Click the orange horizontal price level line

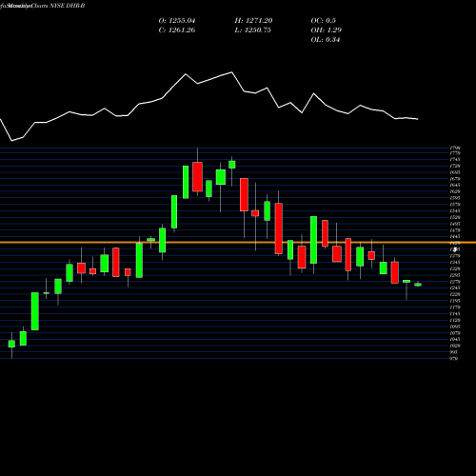(x=238, y=243)
